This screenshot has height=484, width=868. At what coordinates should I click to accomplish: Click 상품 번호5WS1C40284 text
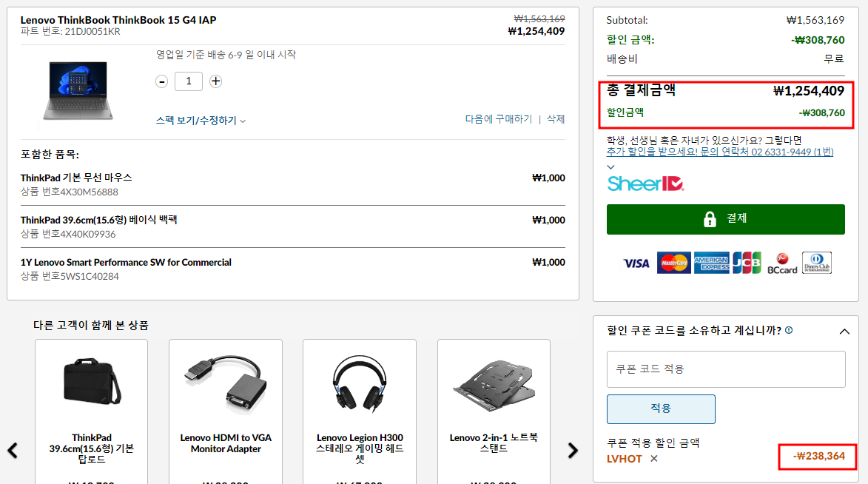pos(70,276)
